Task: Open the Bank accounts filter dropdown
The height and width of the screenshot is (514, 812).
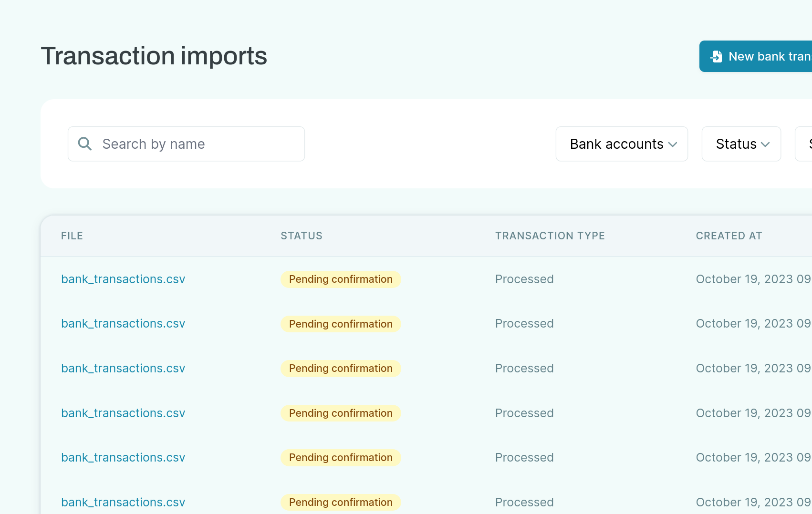Action: 621,144
